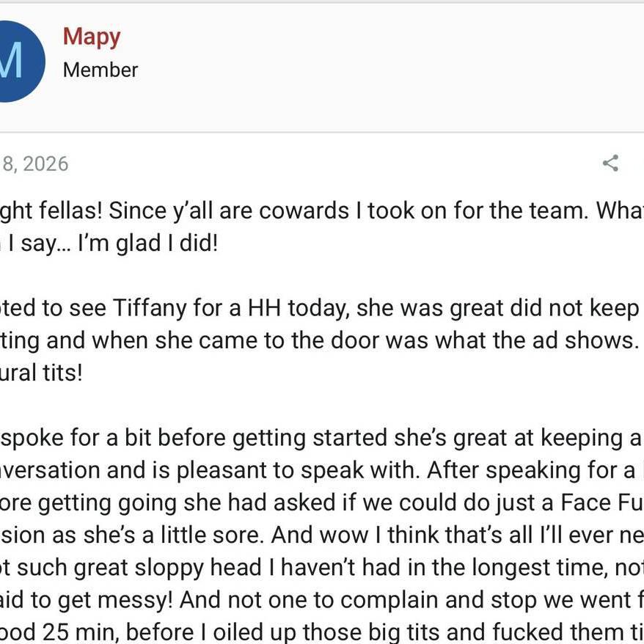Select the first paragraph of the post
The width and height of the screenshot is (644, 644).
[293, 225]
